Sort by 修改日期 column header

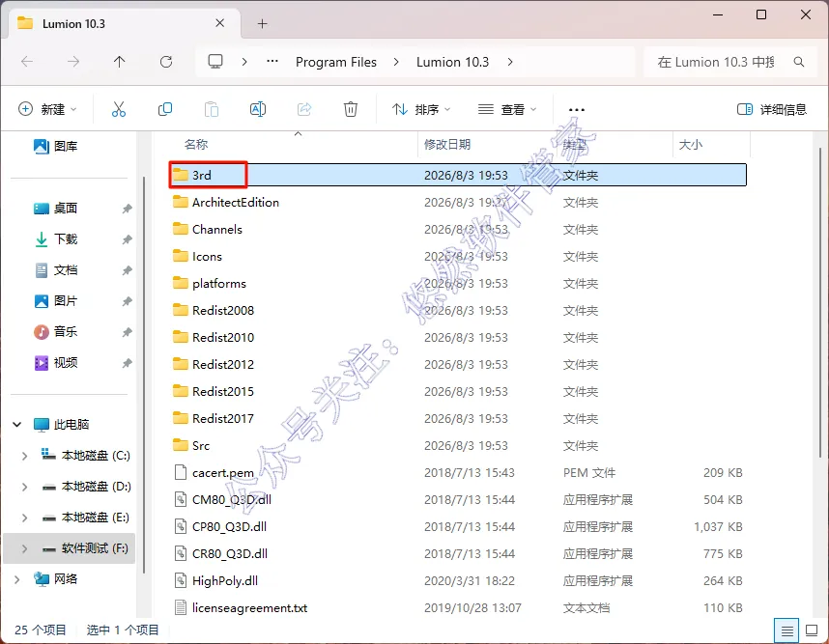click(x=447, y=144)
